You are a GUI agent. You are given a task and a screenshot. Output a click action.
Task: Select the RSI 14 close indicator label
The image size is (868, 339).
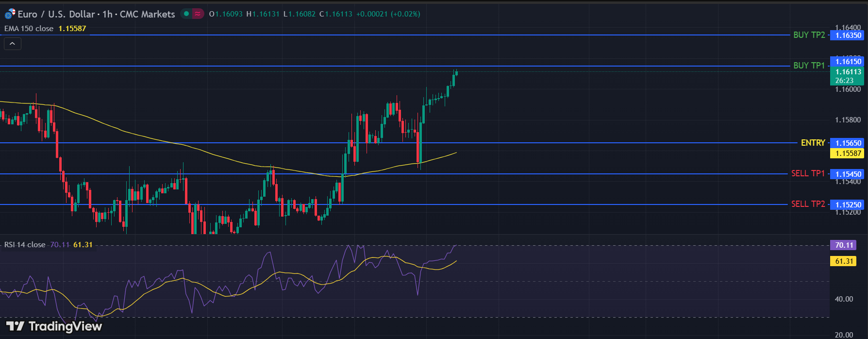(25, 245)
